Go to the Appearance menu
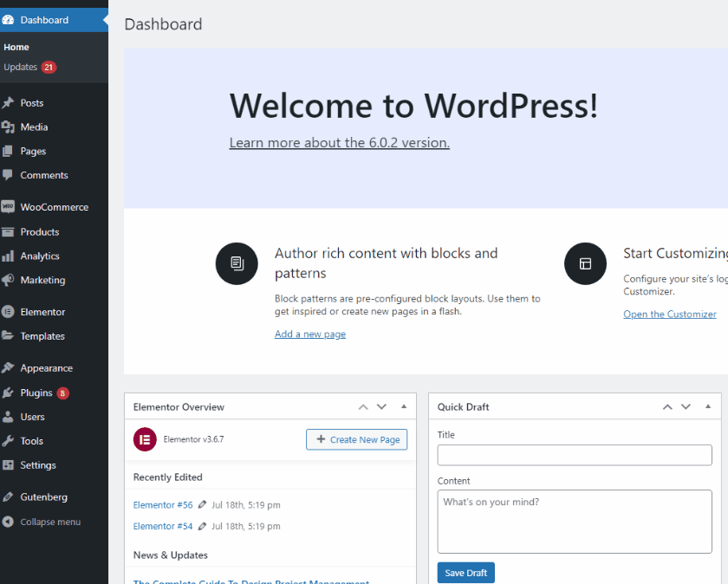 [47, 368]
